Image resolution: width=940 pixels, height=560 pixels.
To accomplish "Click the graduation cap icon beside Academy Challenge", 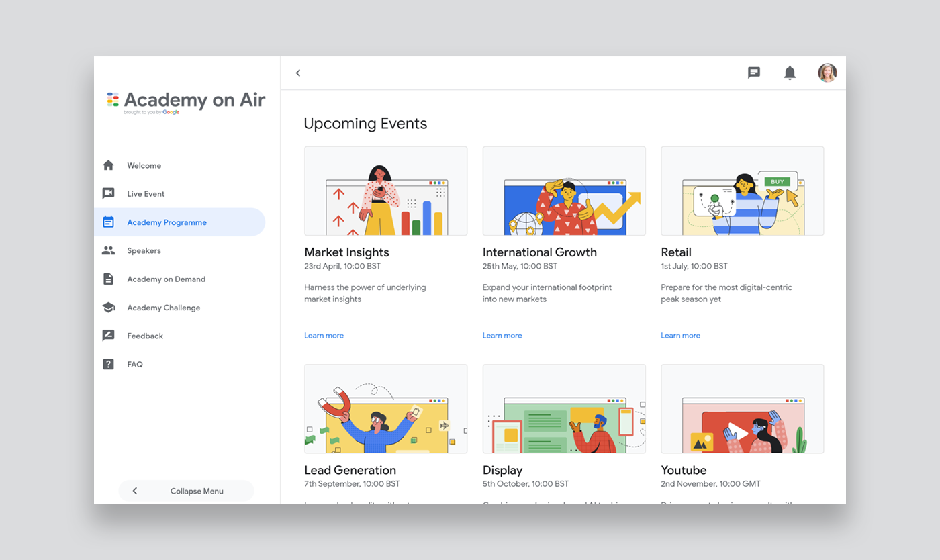I will tap(108, 308).
